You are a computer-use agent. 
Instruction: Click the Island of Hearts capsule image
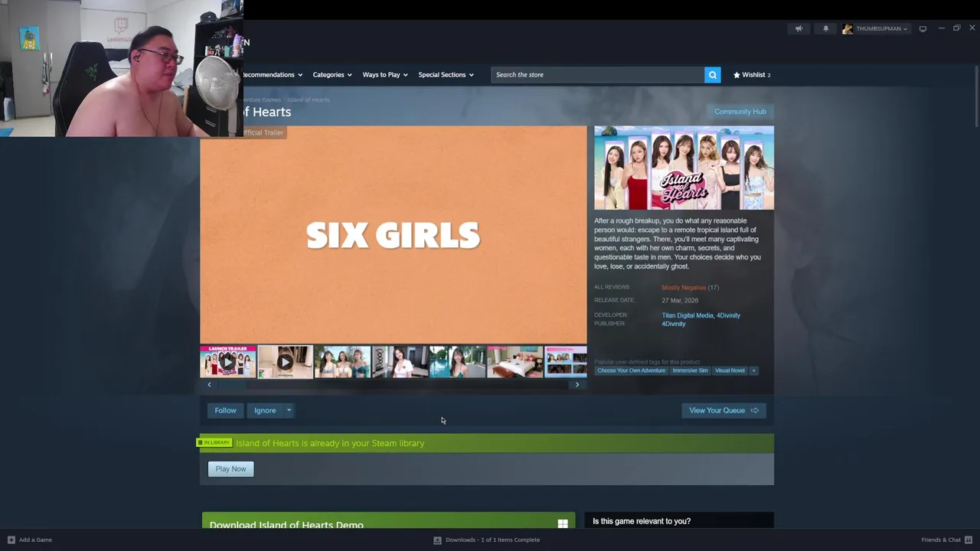click(684, 168)
